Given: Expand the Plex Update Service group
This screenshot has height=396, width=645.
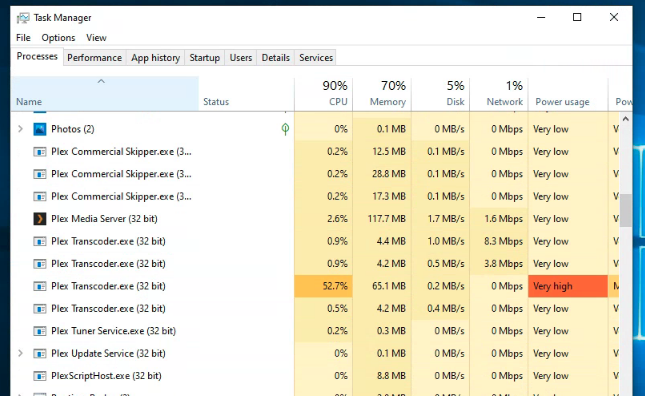Looking at the screenshot, I should [20, 353].
